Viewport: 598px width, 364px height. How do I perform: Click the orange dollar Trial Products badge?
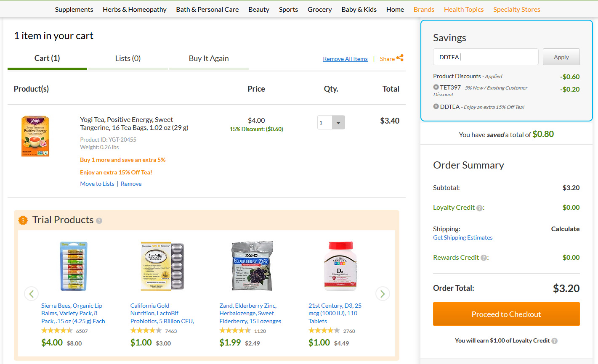pyautogui.click(x=23, y=220)
